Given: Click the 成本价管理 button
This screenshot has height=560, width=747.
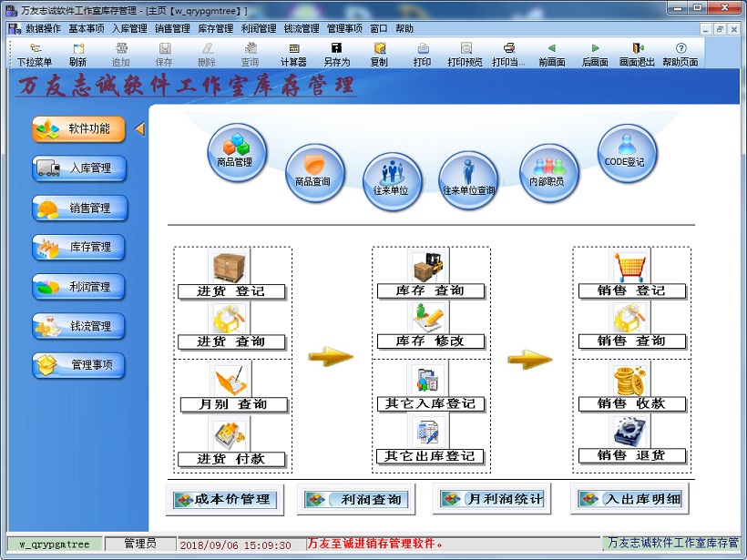Looking at the screenshot, I should coord(222,499).
